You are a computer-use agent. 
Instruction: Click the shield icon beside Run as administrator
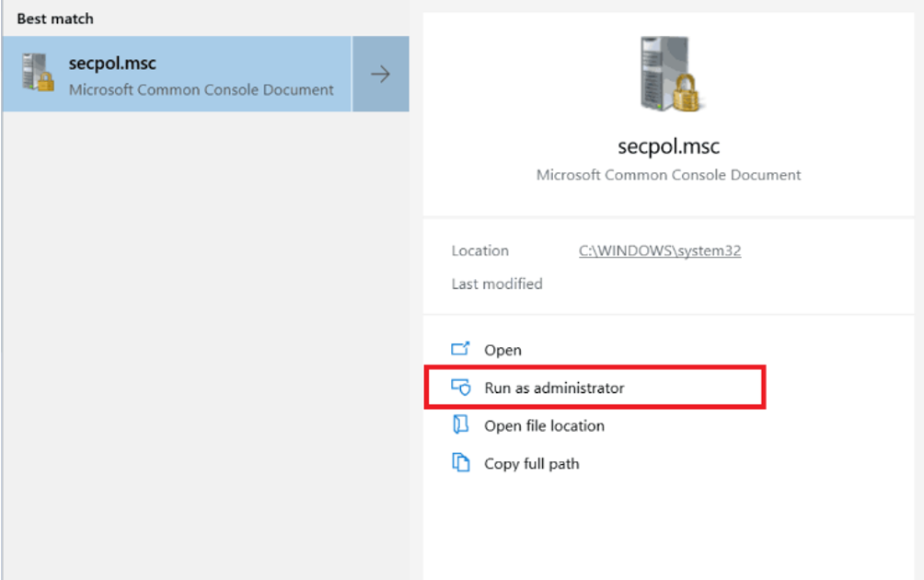pyautogui.click(x=460, y=388)
